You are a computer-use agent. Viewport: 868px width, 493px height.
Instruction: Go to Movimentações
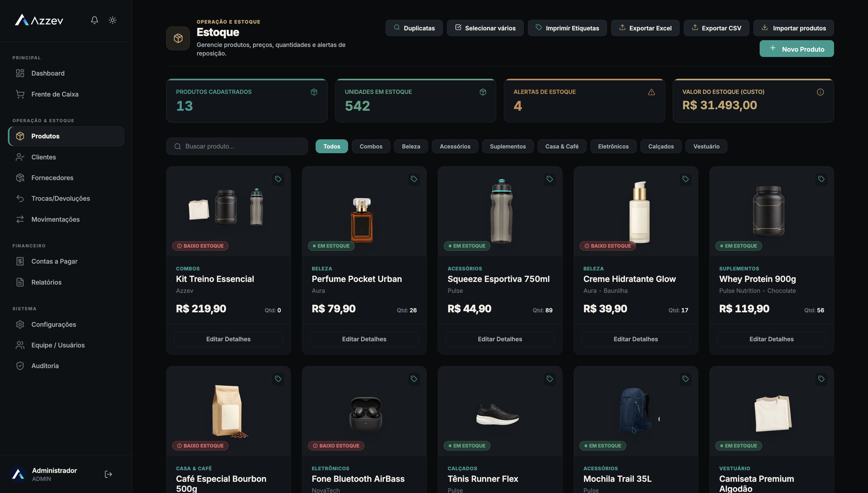click(66, 219)
